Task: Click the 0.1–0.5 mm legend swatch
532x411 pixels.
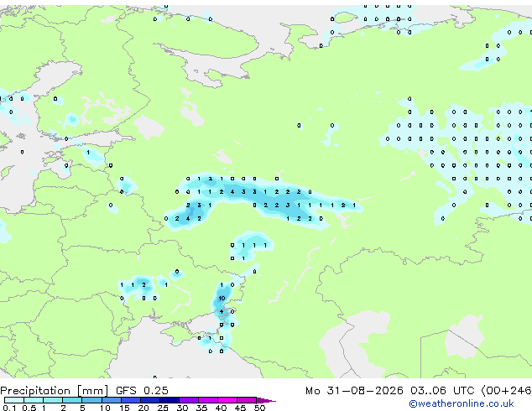Action: pos(14,400)
